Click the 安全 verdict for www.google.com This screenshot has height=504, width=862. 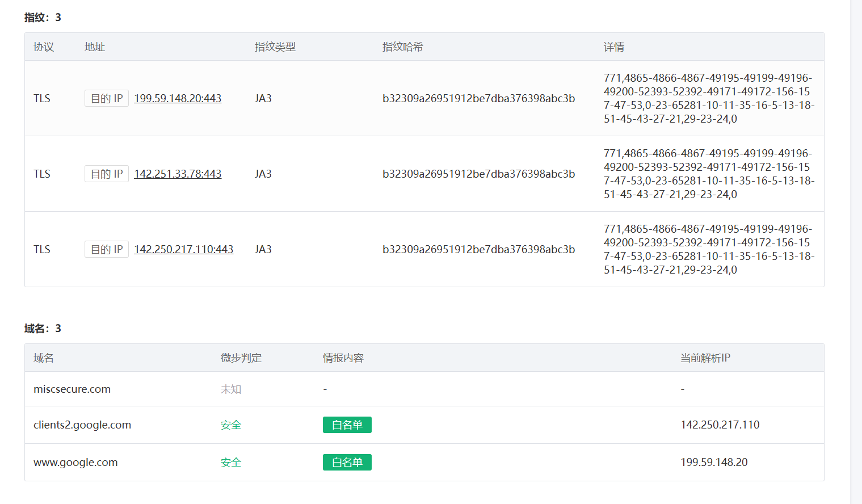coord(231,463)
